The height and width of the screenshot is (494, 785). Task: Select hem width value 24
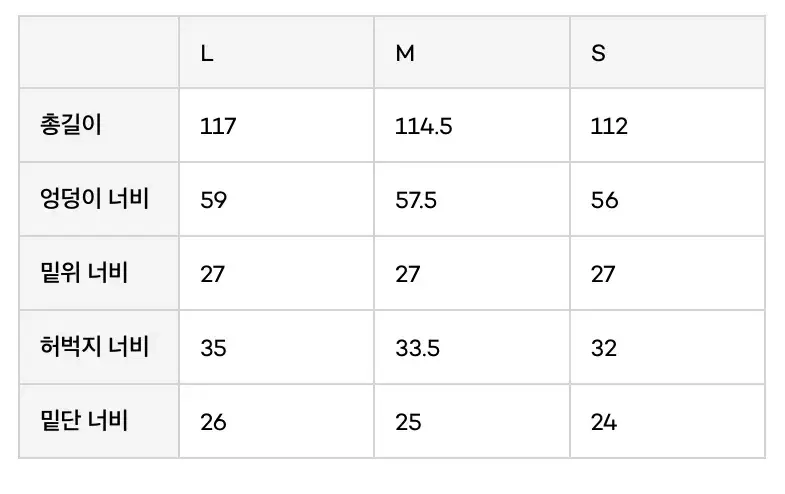604,422
